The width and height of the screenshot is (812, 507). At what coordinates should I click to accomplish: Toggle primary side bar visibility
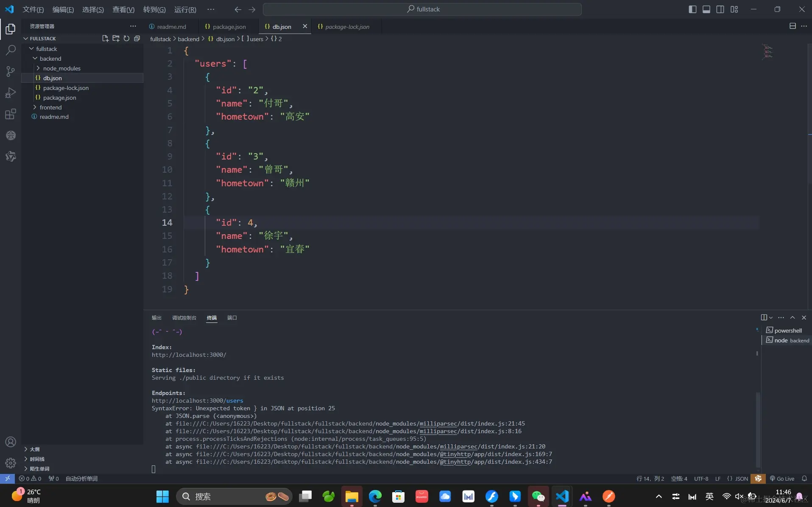click(x=692, y=9)
